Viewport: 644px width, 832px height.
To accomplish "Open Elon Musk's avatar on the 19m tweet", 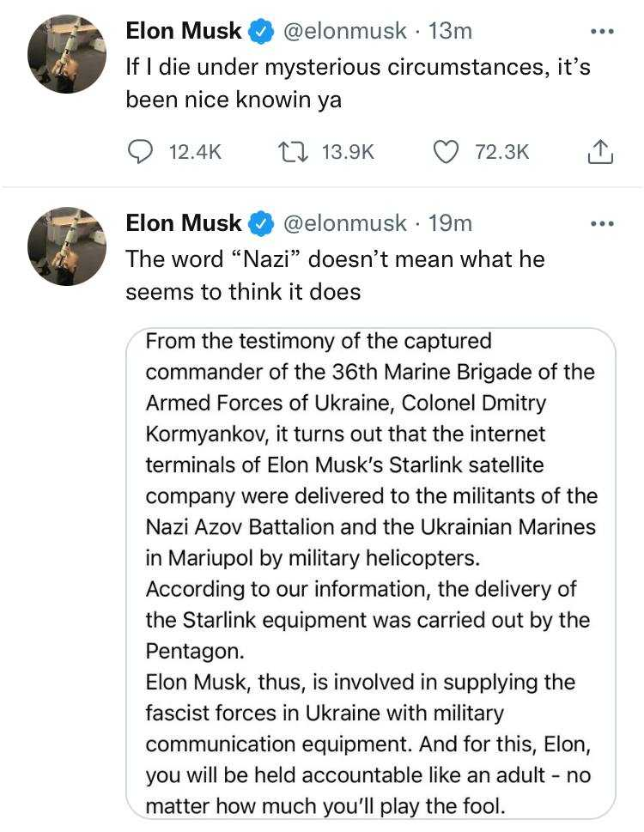I will tap(67, 246).
